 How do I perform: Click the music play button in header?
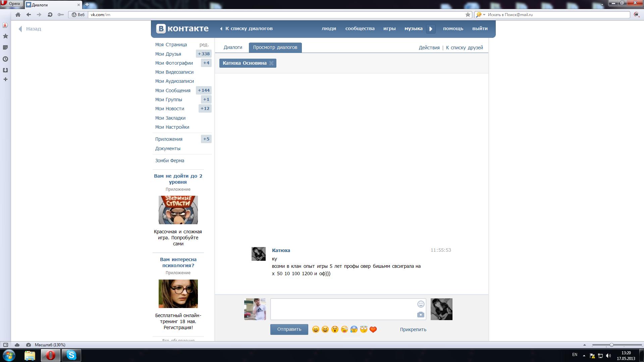pos(431,29)
